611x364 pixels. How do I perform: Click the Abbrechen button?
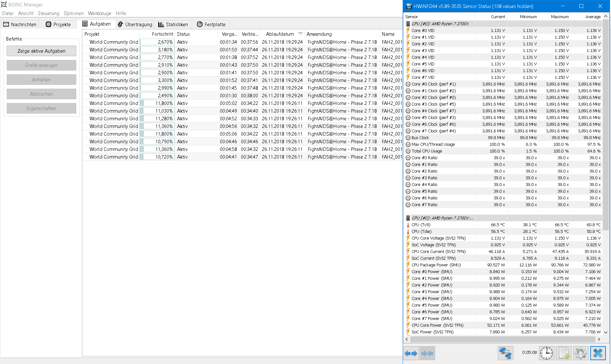(41, 94)
